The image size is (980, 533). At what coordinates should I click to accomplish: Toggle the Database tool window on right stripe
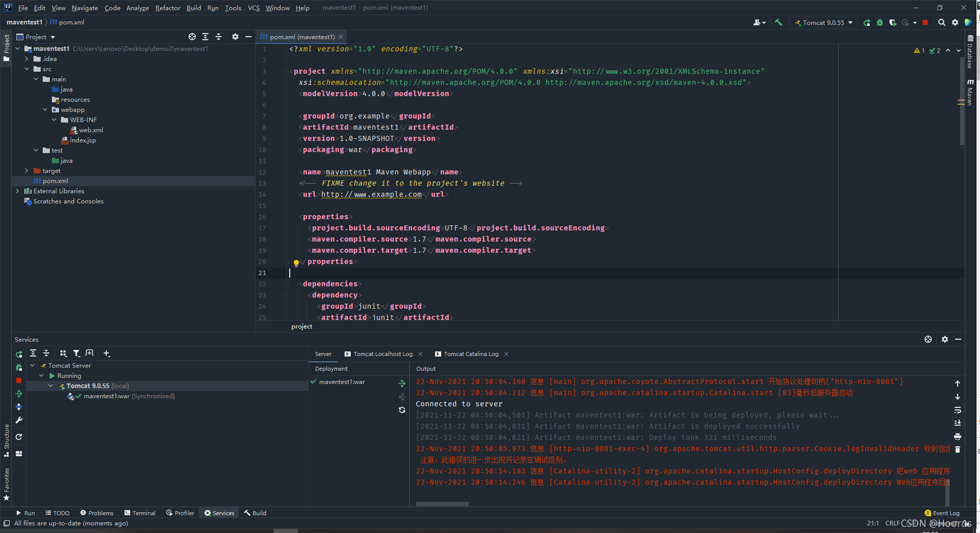970,52
